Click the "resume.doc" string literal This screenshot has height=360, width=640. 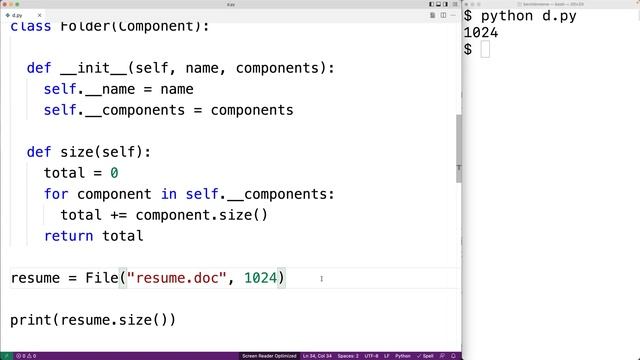(176, 278)
